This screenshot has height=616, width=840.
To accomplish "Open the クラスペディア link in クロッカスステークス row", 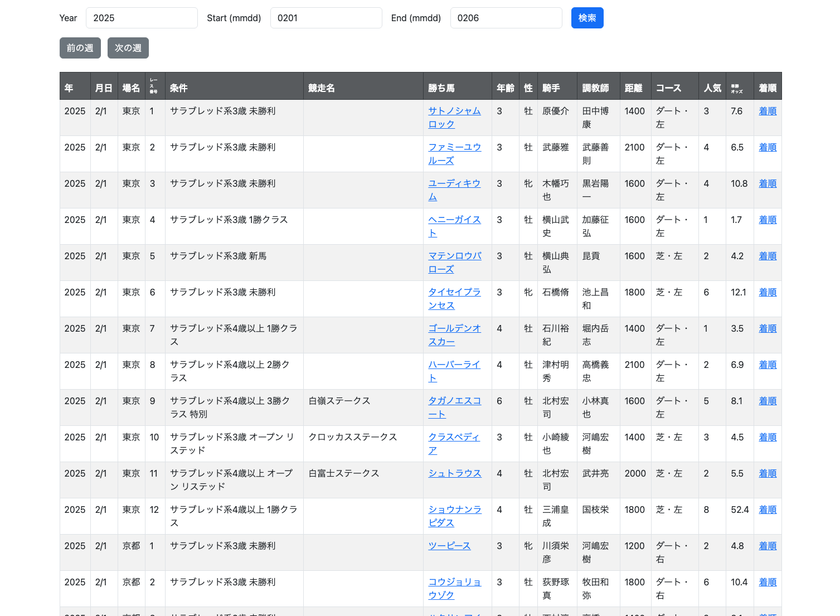I will click(454, 444).
